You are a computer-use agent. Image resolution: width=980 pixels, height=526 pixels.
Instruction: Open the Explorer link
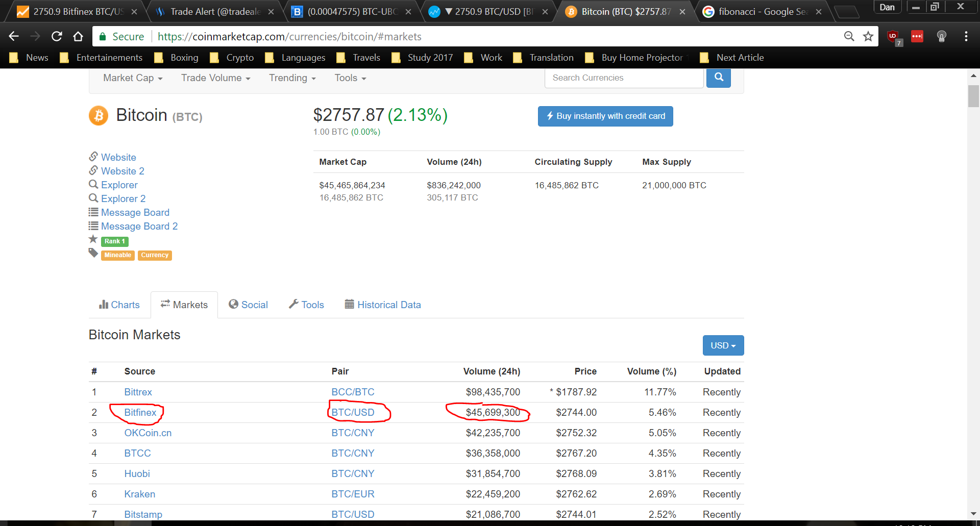tap(119, 185)
